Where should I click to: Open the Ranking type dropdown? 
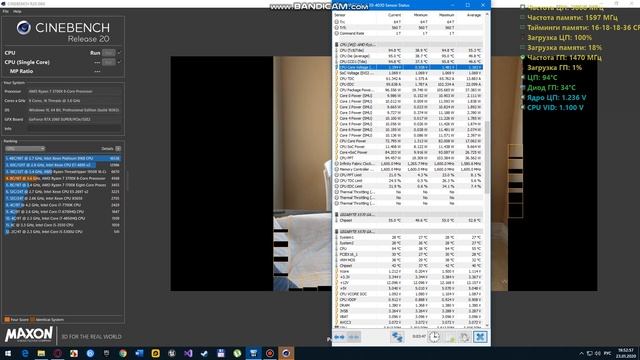tap(24, 149)
